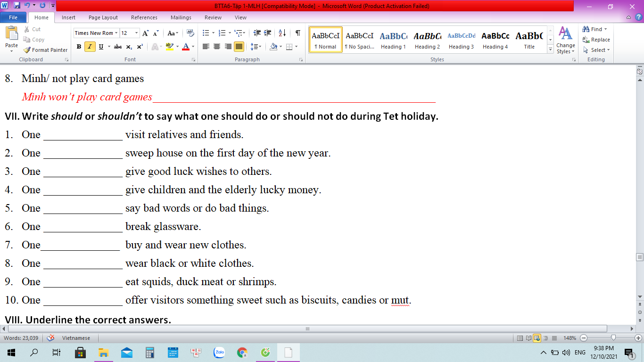Switch to Print Layout view in status bar

(x=520, y=338)
